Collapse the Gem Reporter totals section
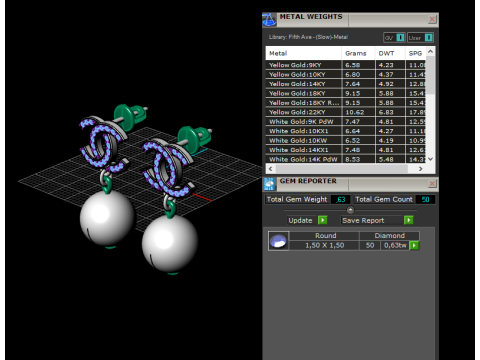 coord(350,210)
